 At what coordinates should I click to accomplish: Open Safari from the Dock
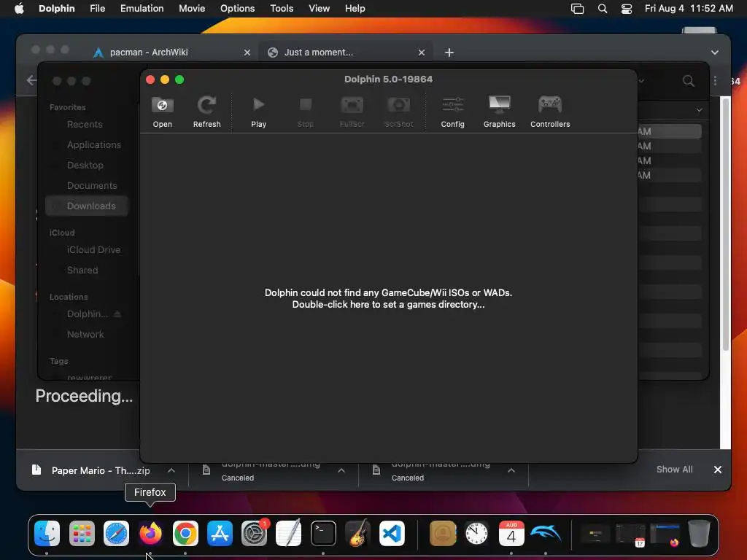116,533
